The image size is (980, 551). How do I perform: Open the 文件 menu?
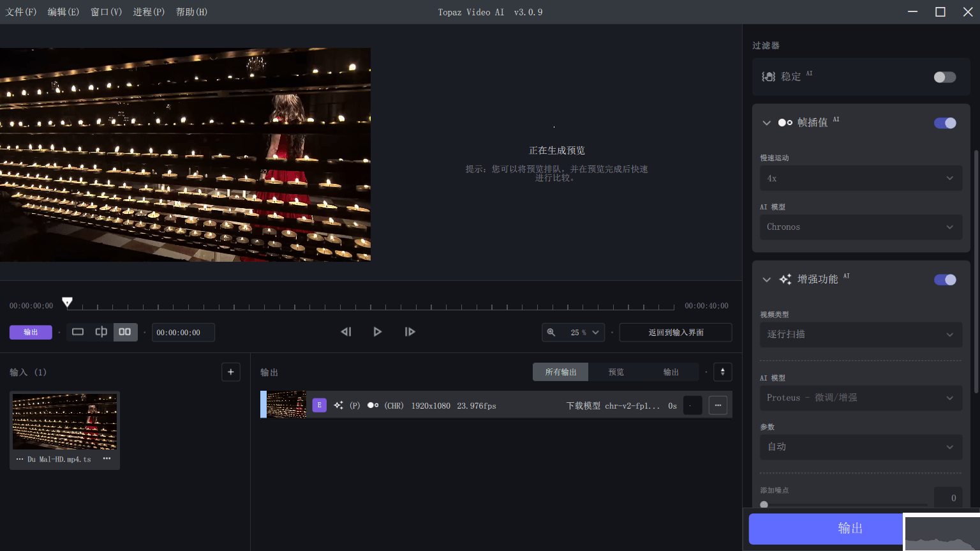(21, 11)
